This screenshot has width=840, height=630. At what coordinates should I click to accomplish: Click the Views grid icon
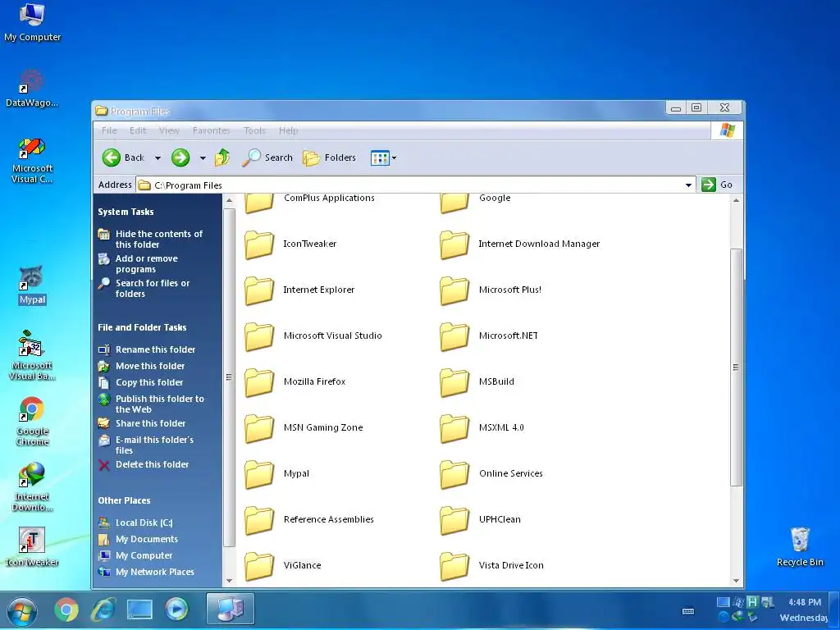coord(380,157)
